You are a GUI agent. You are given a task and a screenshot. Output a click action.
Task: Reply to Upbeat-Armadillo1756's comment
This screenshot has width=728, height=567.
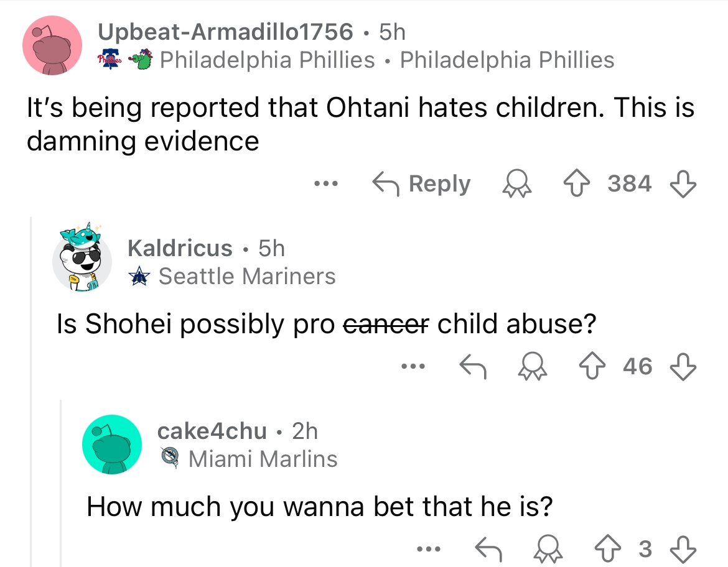pos(422,184)
